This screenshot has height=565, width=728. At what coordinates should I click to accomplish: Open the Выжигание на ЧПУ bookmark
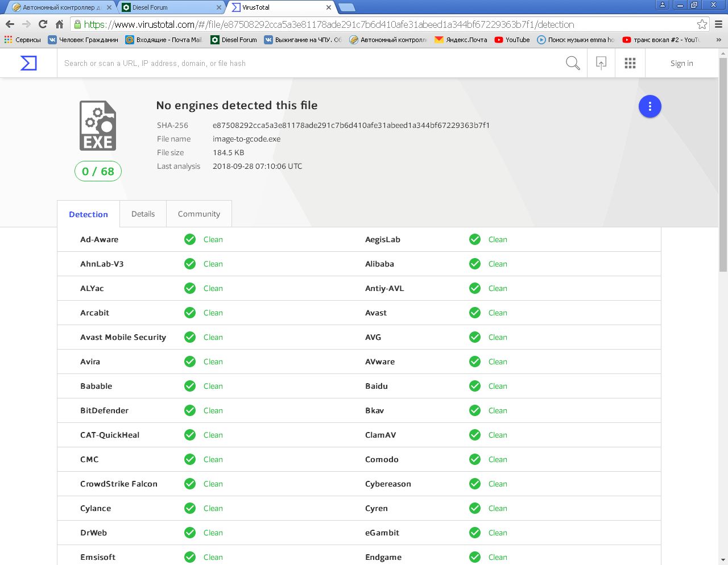point(303,40)
